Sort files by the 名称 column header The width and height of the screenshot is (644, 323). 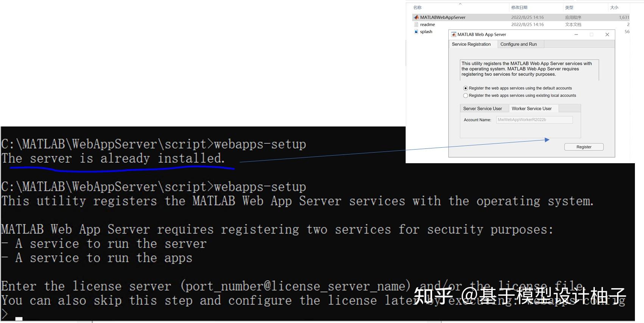[x=417, y=8]
